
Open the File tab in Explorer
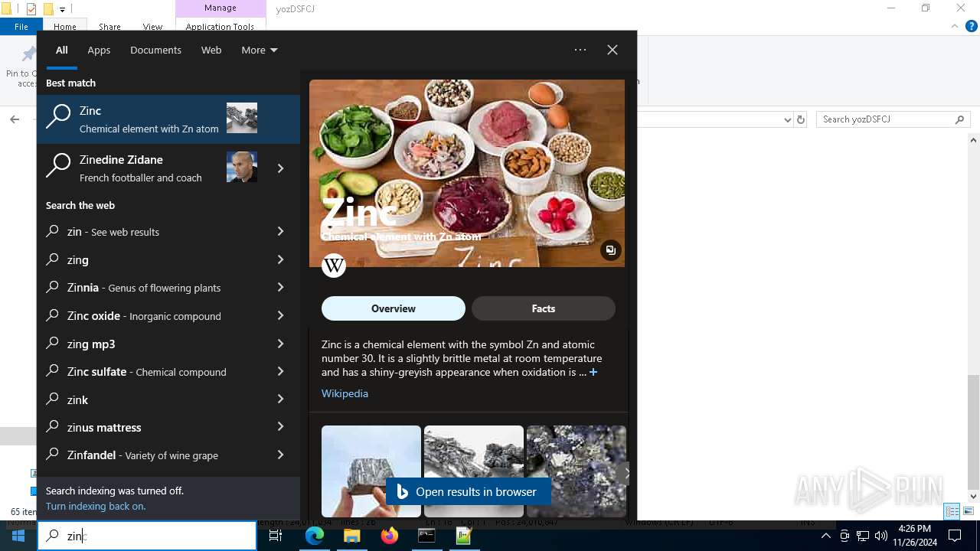point(21,26)
